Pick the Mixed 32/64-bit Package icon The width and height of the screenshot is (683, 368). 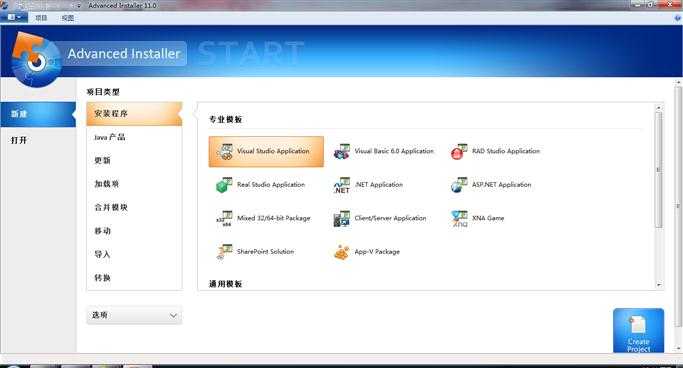click(x=224, y=219)
